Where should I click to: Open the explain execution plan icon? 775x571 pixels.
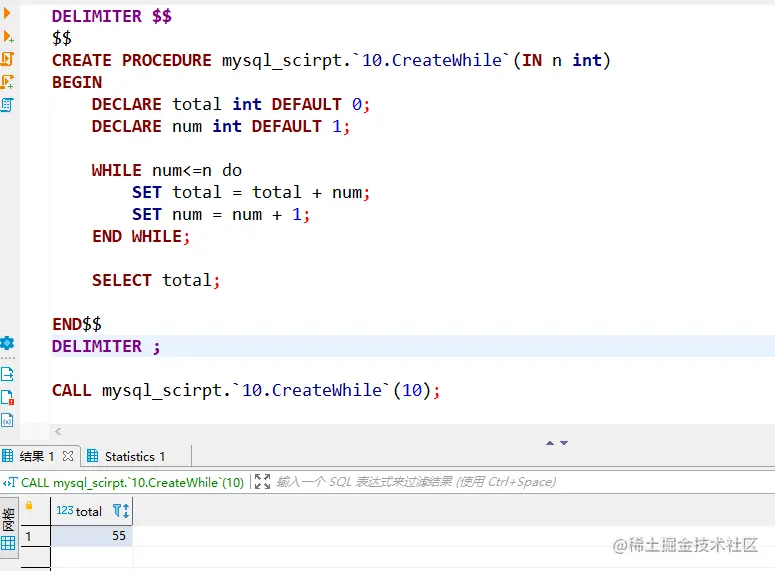(x=7, y=105)
